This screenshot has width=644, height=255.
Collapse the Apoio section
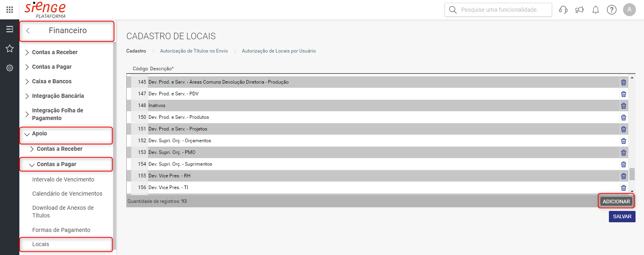(x=39, y=133)
